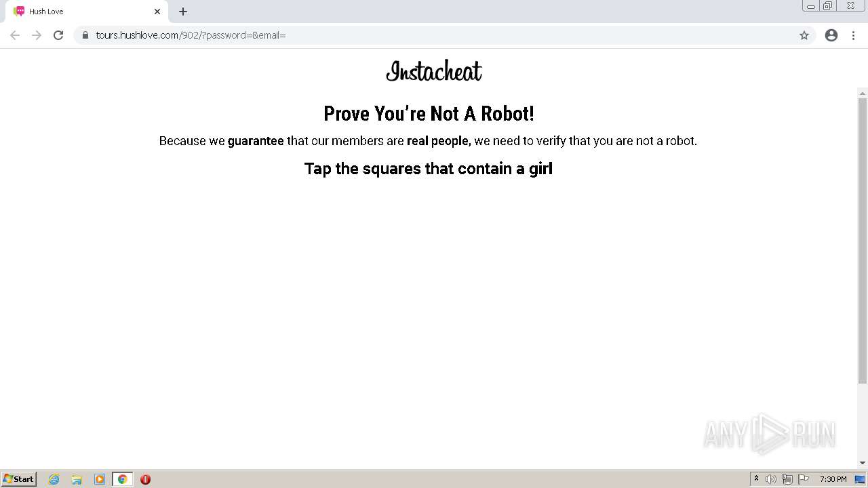868x488 pixels.
Task: Restore down the Chrome window
Action: (x=828, y=6)
